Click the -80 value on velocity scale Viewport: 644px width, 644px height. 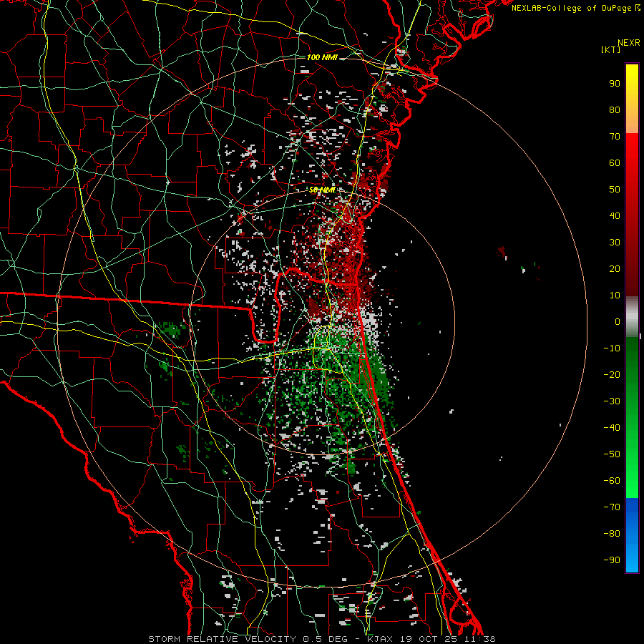pos(612,534)
